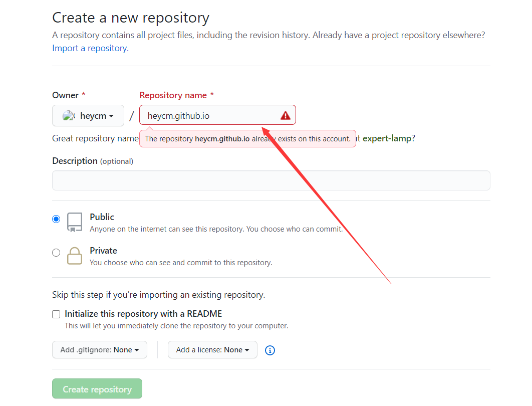Select the Public radio button
Image resolution: width=532 pixels, height=406 pixels.
tap(56, 219)
